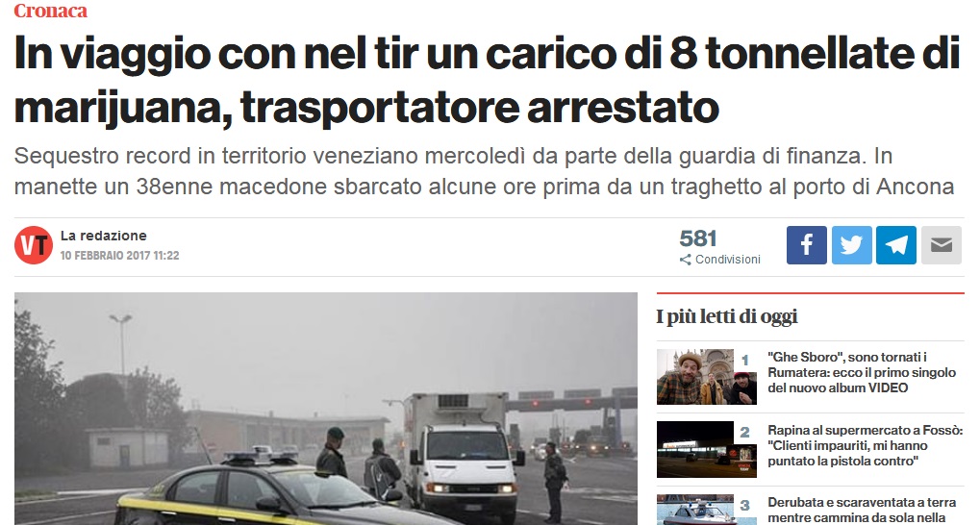Open the Rumatera 'Ghe Sboro' thumbnail
The width and height of the screenshot is (980, 525).
(706, 377)
